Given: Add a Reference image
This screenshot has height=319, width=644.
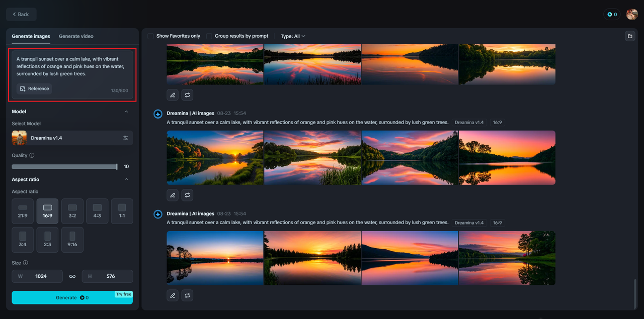Looking at the screenshot, I should pyautogui.click(x=34, y=88).
